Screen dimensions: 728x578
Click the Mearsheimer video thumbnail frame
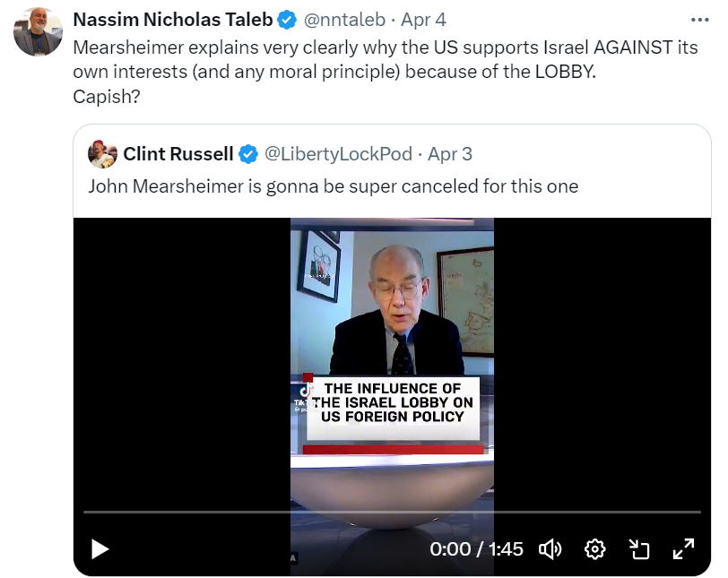(392, 341)
